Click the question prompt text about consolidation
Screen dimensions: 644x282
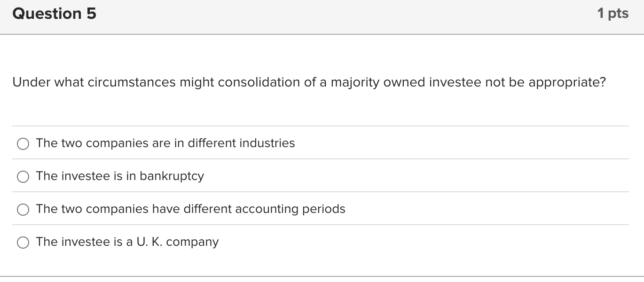(x=308, y=82)
